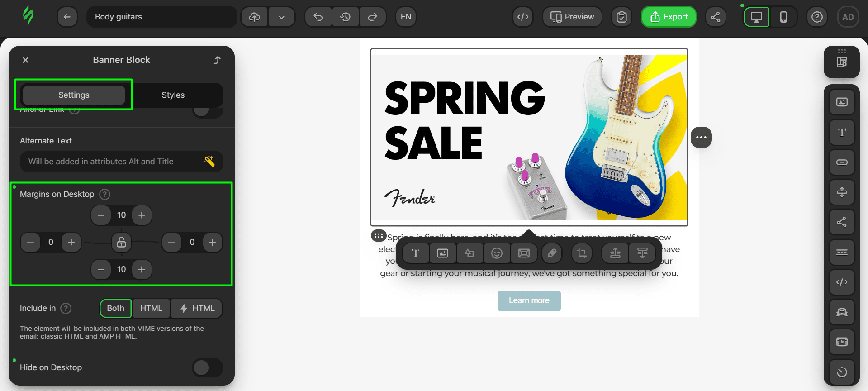Increase the top margin with plus button
The image size is (868, 391).
(x=142, y=215)
